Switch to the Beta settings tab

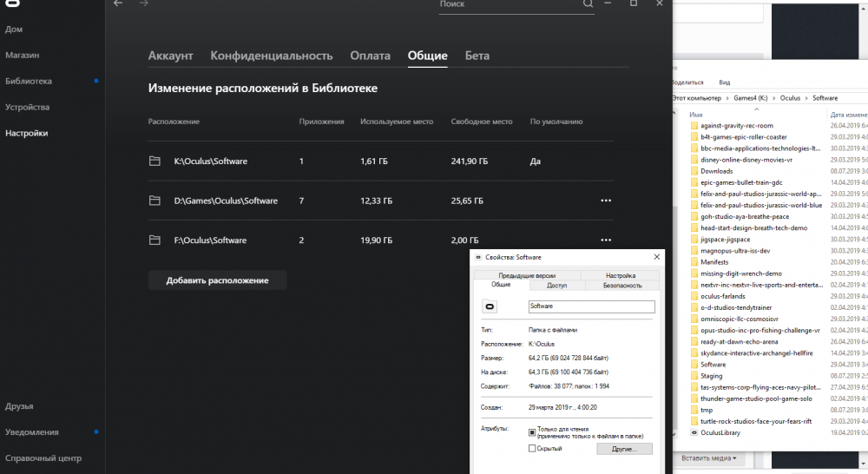click(477, 56)
